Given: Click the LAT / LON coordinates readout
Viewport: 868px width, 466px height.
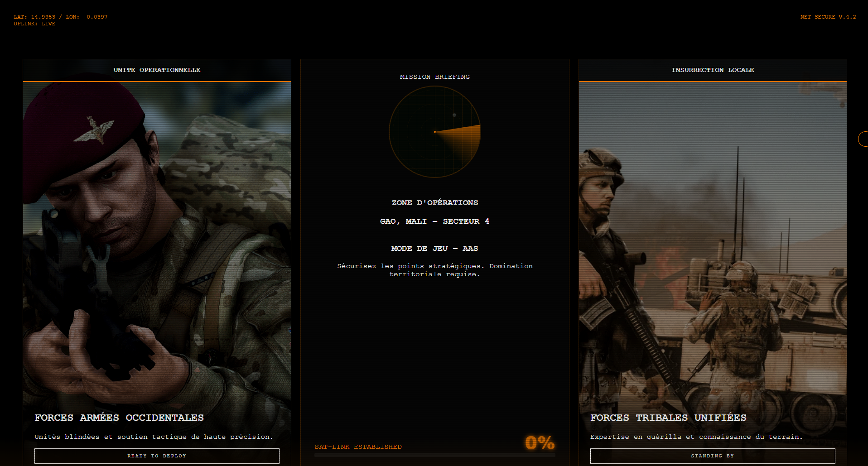Looking at the screenshot, I should tap(61, 17).
